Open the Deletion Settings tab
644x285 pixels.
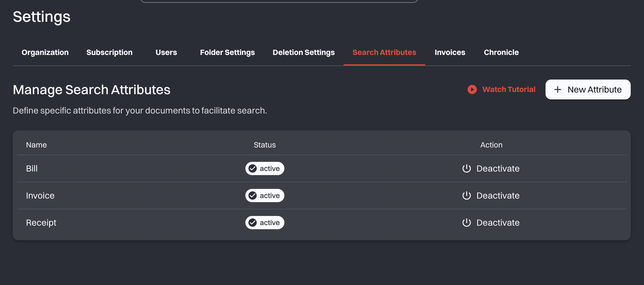(303, 52)
